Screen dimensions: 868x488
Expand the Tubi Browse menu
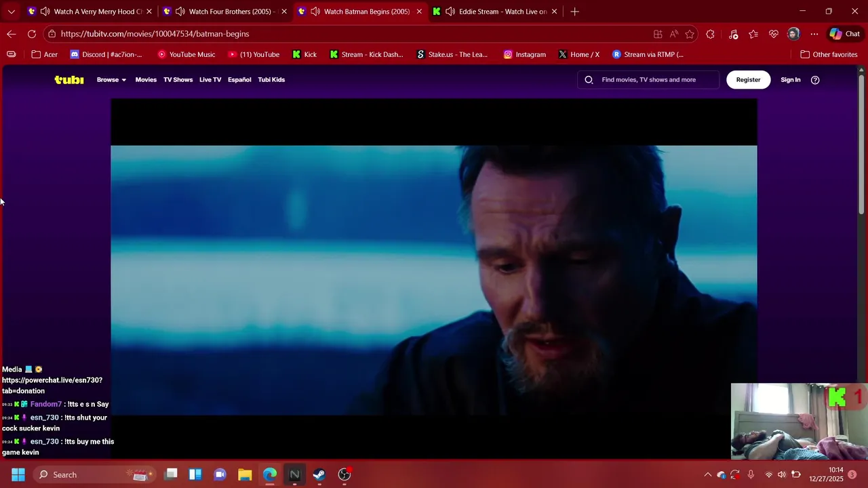pos(111,80)
